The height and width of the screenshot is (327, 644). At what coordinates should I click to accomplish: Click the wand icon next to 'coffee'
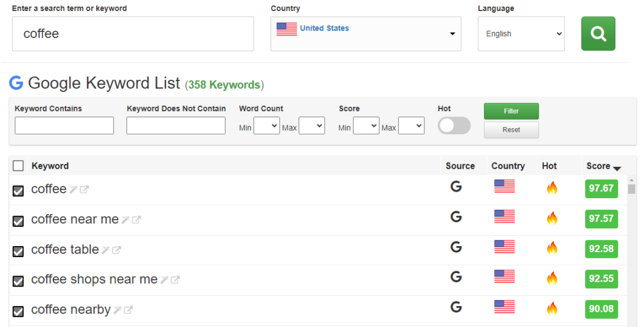click(x=74, y=190)
